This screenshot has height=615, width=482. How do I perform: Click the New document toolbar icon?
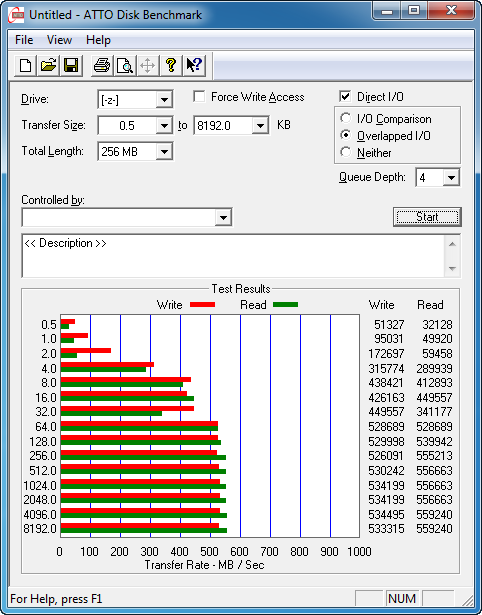(25, 65)
